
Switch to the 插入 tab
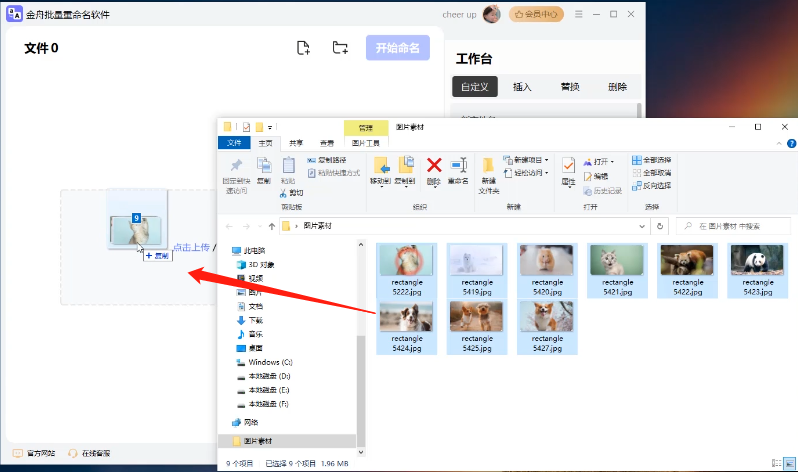point(522,87)
